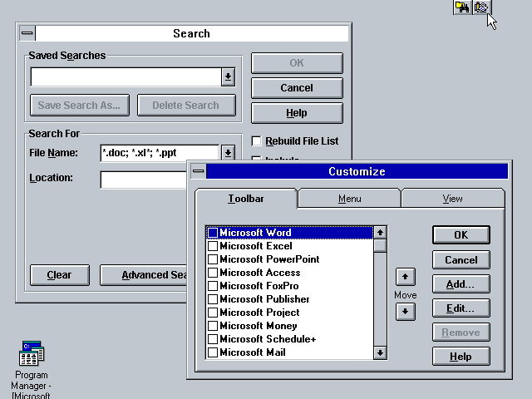Click the Advanced Search button

tap(144, 275)
